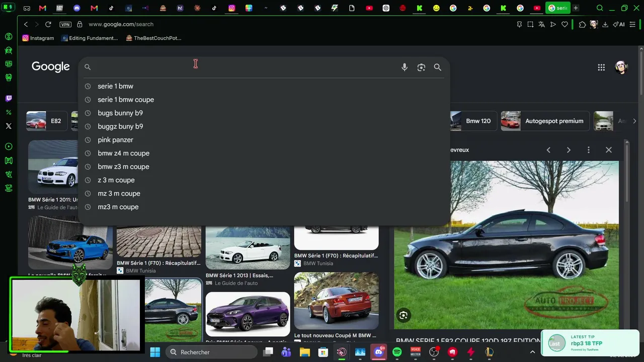Toggle the VPN badge in address bar

[65, 24]
